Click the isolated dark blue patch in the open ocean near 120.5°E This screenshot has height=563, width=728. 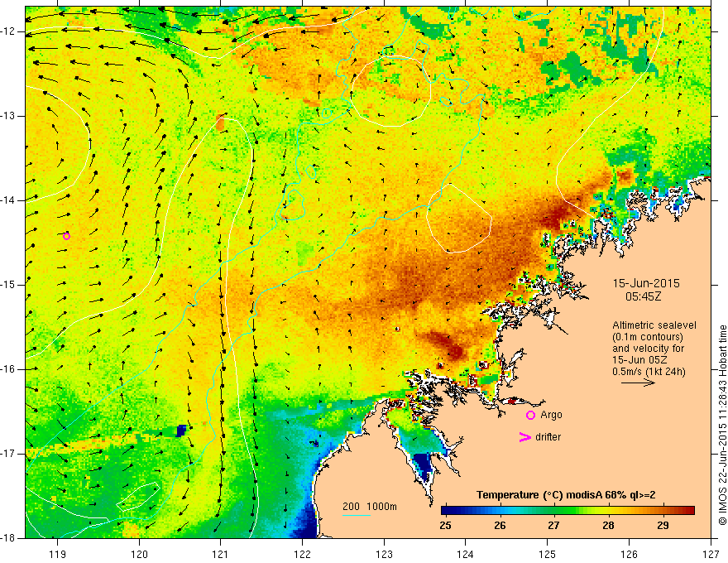click(x=181, y=431)
